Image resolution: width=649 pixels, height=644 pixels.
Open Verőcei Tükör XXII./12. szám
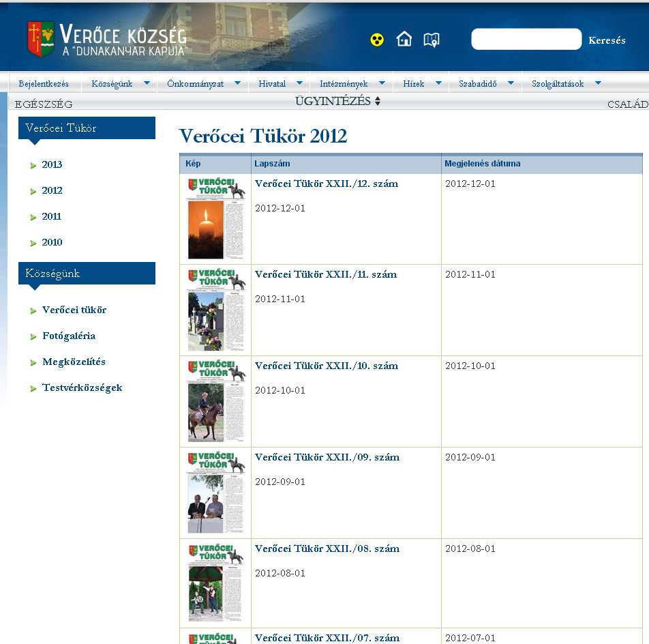tap(326, 184)
